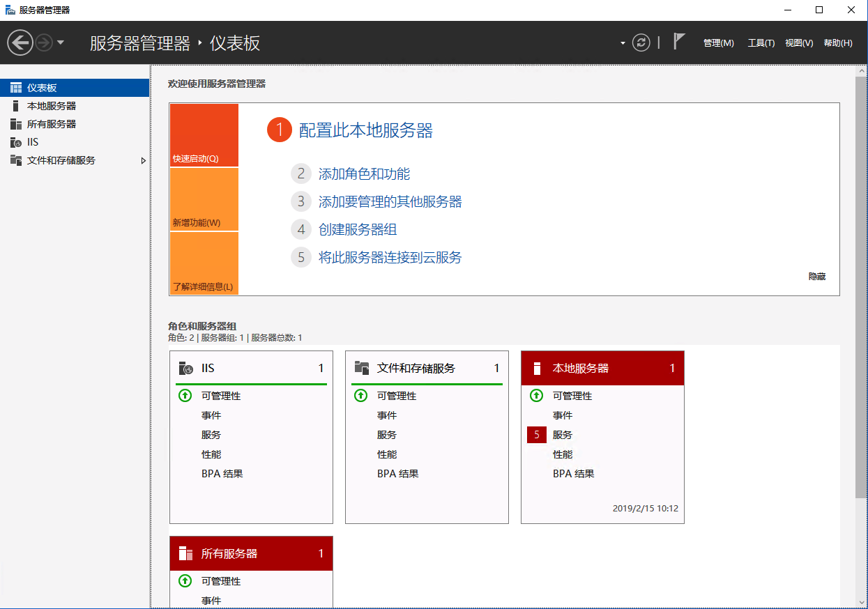Open the 将此服务器连接到云服务 link
The height and width of the screenshot is (609, 868).
pos(390,258)
